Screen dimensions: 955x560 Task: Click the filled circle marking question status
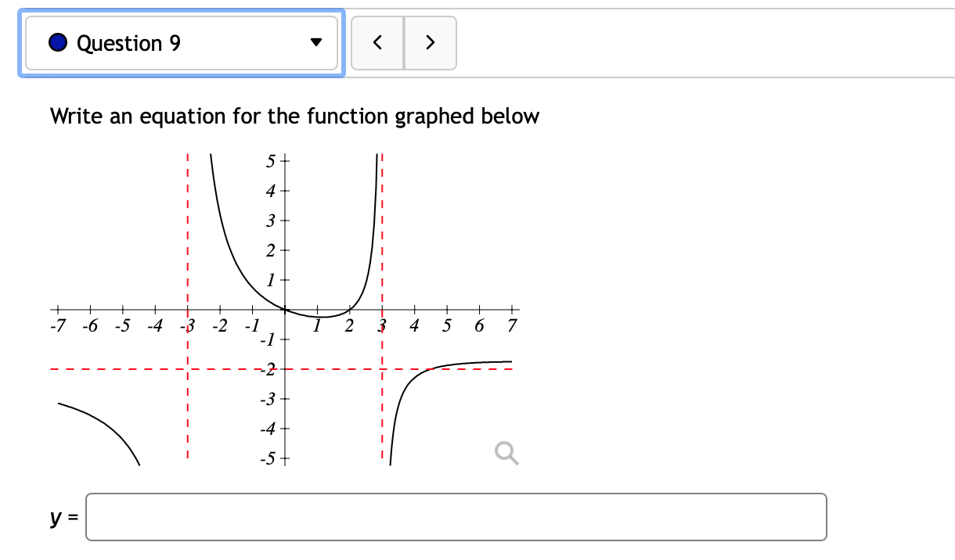56,42
